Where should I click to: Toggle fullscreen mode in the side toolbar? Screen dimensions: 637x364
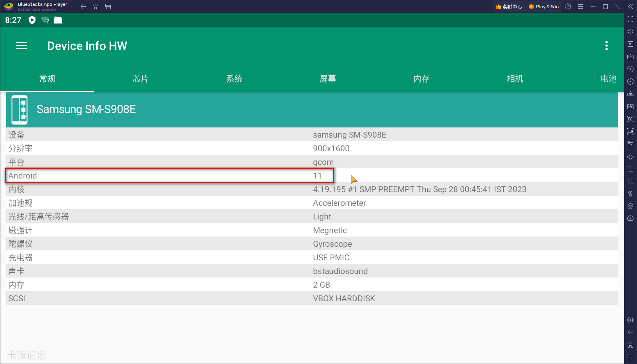630,19
